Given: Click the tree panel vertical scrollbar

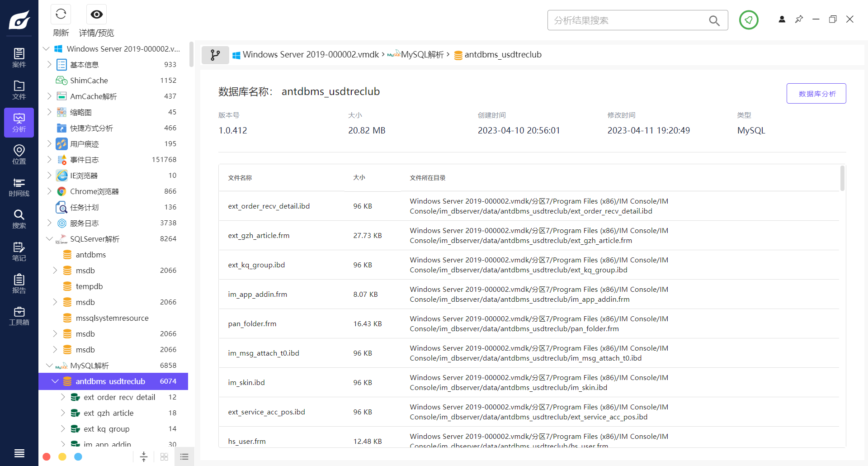Looking at the screenshot, I should [x=191, y=54].
